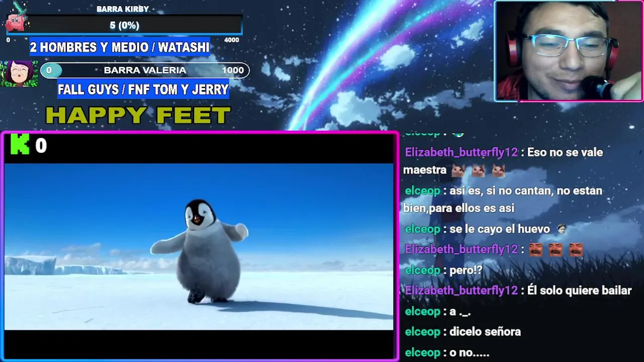Viewport: 644px width, 362px height.
Task: Click the HAPPY FEET title text
Action: tap(138, 116)
